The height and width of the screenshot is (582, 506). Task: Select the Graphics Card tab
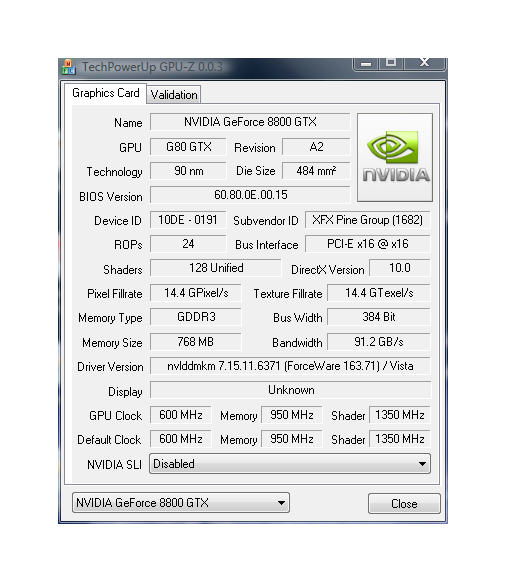click(106, 93)
